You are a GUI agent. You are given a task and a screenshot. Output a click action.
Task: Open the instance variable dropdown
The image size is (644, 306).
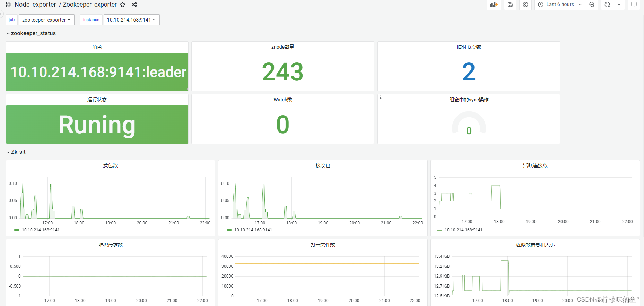point(132,20)
